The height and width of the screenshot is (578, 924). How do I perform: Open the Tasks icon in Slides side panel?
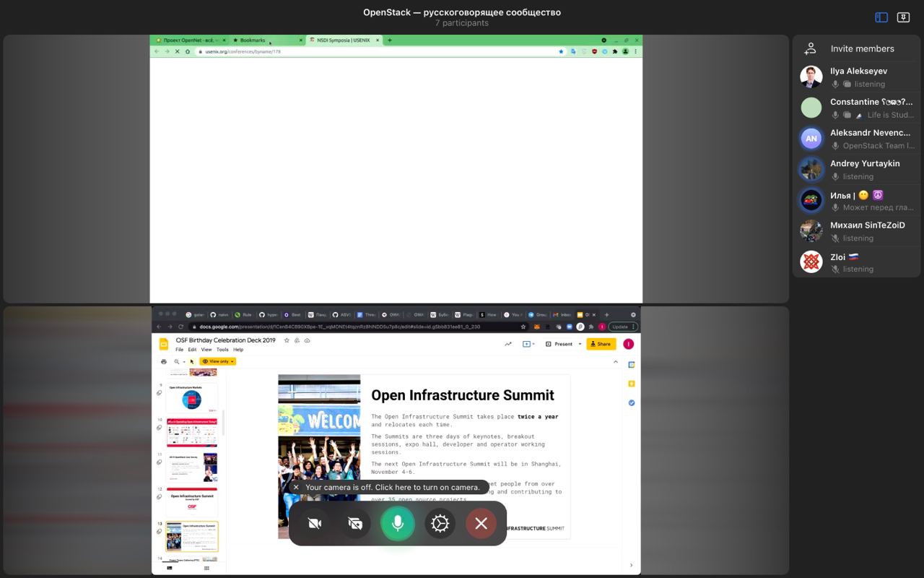click(x=632, y=402)
